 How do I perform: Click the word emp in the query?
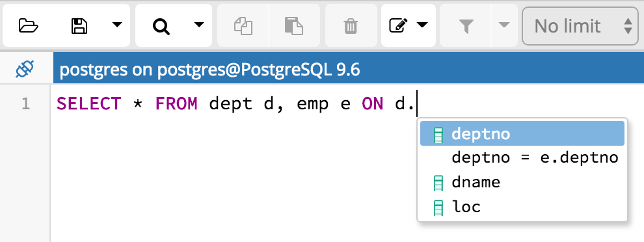click(x=312, y=105)
